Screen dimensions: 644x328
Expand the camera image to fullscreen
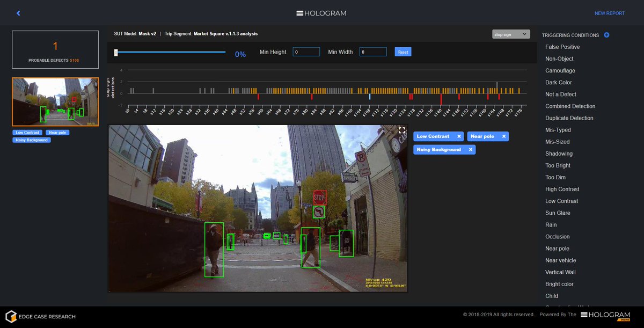402,129
